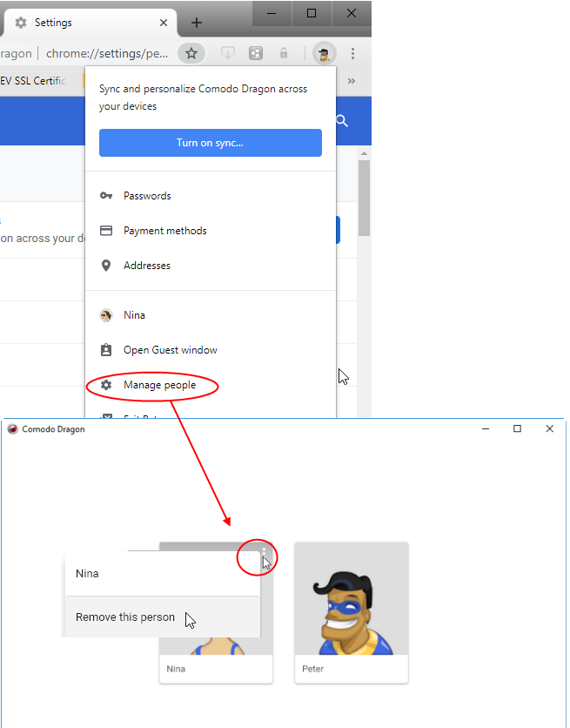
Task: Expand the bookmarks overflow chevron
Action: point(352,81)
